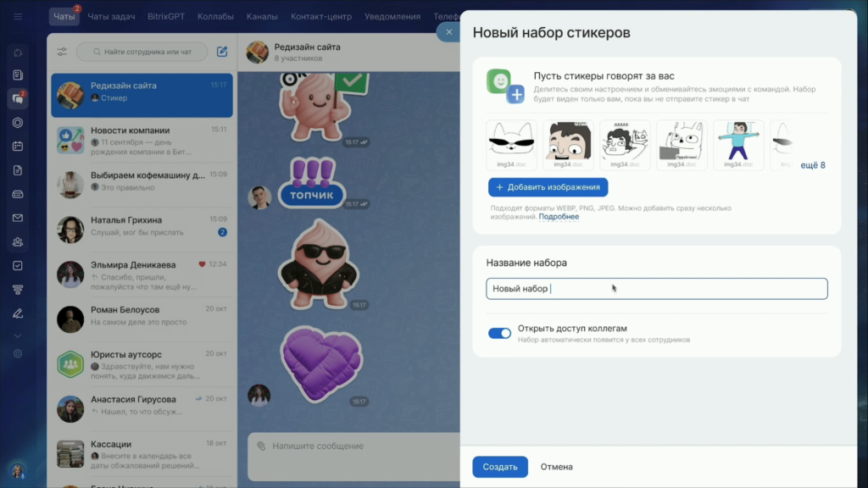Open the tasks checkmark icon in the sidebar
Viewport: 868px width, 488px height.
(18, 265)
